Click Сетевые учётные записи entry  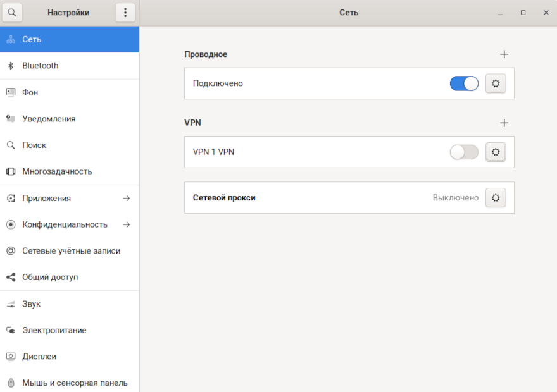(x=71, y=251)
